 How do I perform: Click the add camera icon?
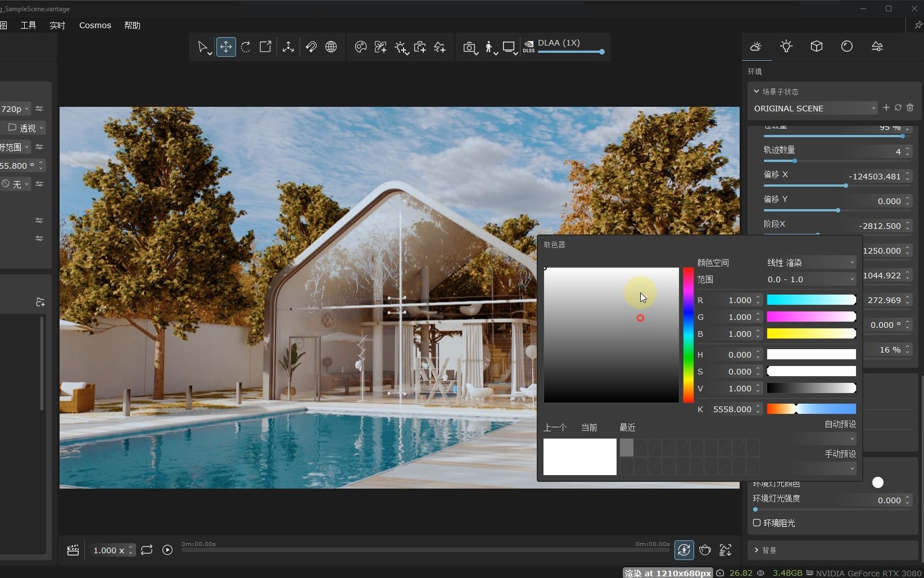coord(420,47)
